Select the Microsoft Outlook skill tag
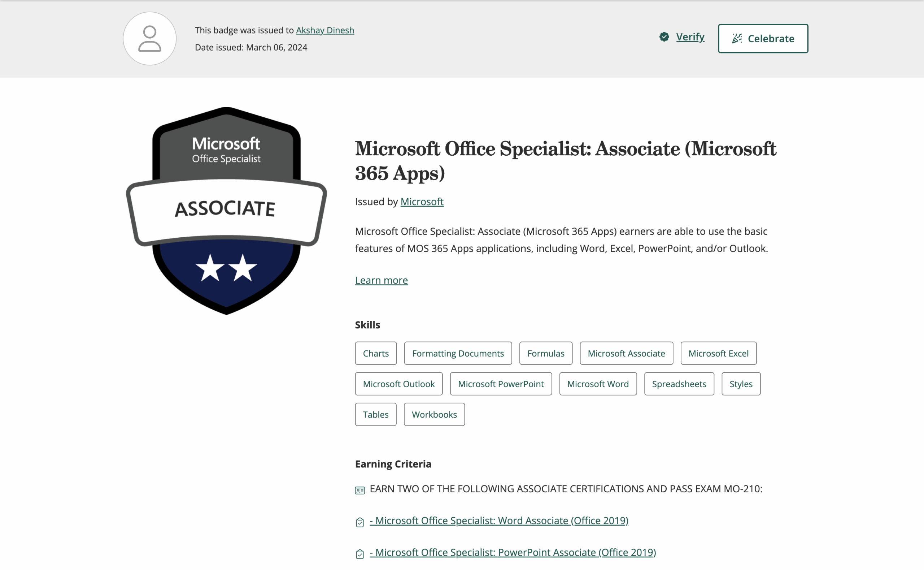Viewport: 924px width, 570px height. 398,384
